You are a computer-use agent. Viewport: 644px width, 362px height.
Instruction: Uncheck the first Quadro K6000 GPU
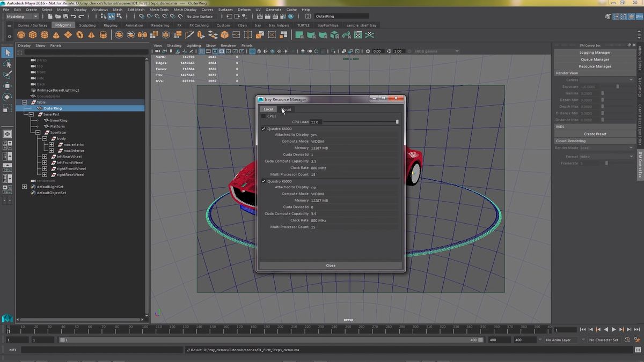click(x=264, y=129)
